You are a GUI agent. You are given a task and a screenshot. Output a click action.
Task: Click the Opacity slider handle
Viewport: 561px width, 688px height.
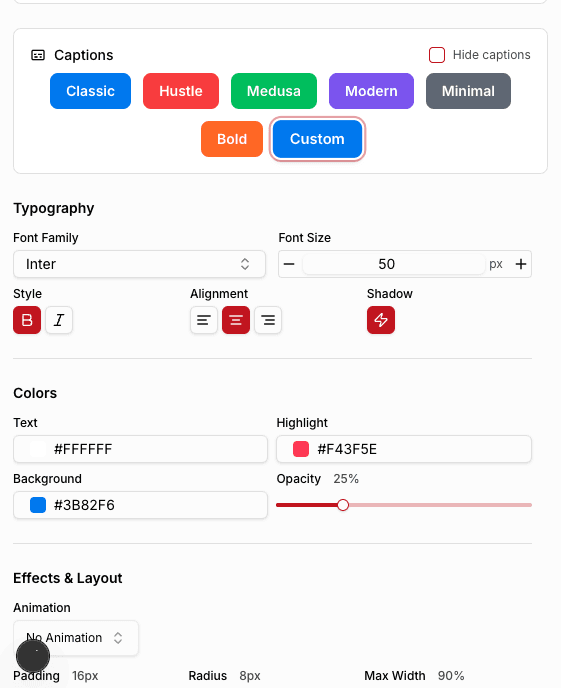pos(343,505)
